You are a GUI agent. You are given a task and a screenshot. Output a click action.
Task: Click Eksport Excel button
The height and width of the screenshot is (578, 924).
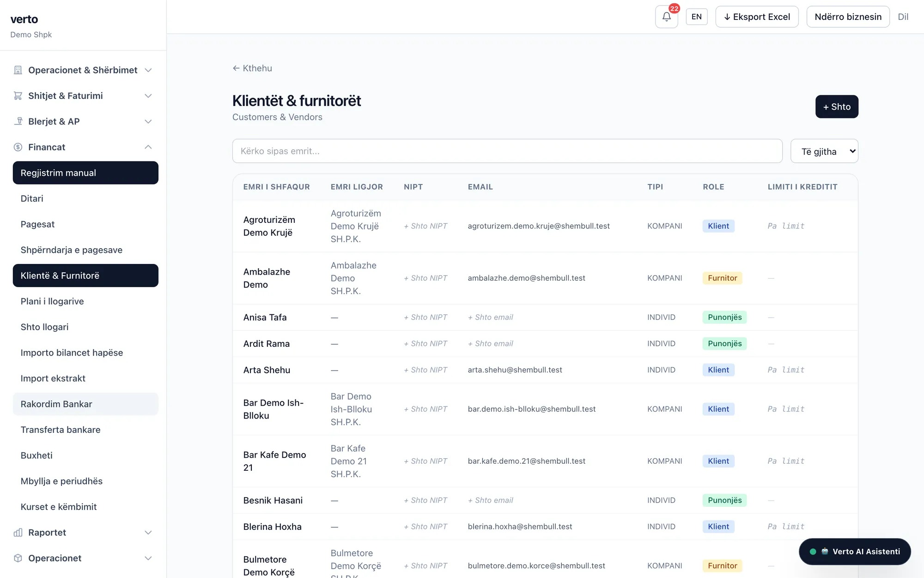(x=757, y=17)
